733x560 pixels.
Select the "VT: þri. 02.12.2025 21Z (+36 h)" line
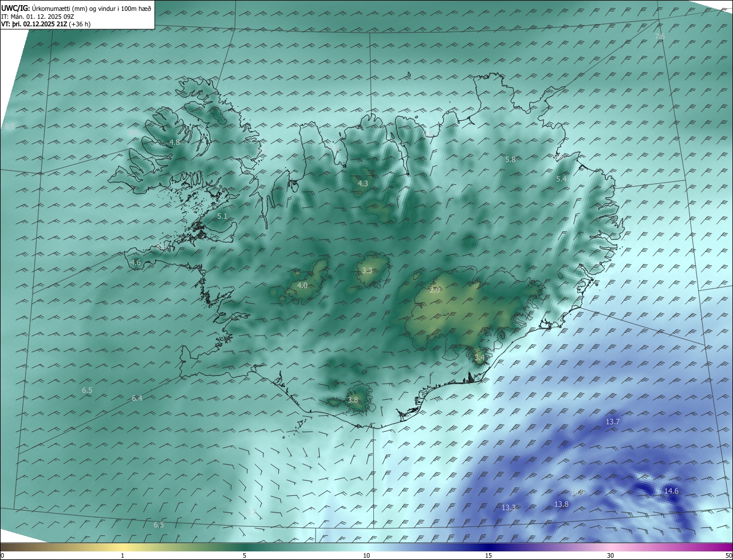tap(46, 24)
